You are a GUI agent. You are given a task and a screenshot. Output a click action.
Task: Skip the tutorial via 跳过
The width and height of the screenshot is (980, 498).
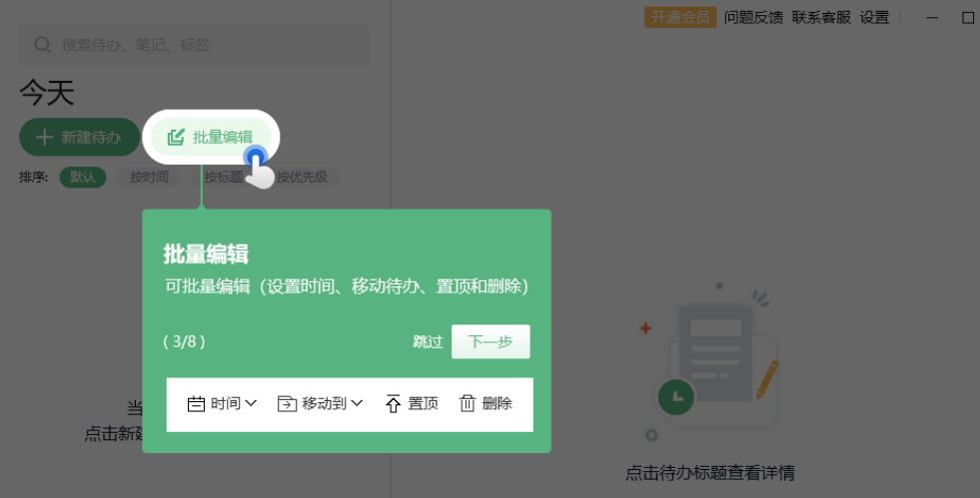(428, 342)
